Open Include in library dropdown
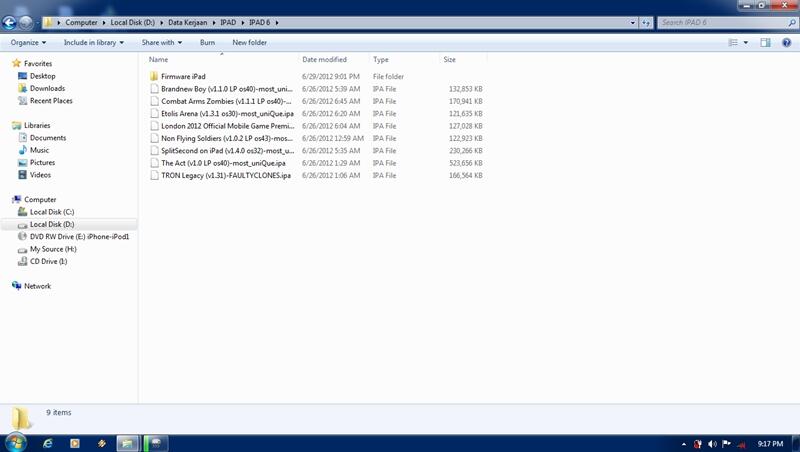This screenshot has width=800, height=452. coord(93,42)
